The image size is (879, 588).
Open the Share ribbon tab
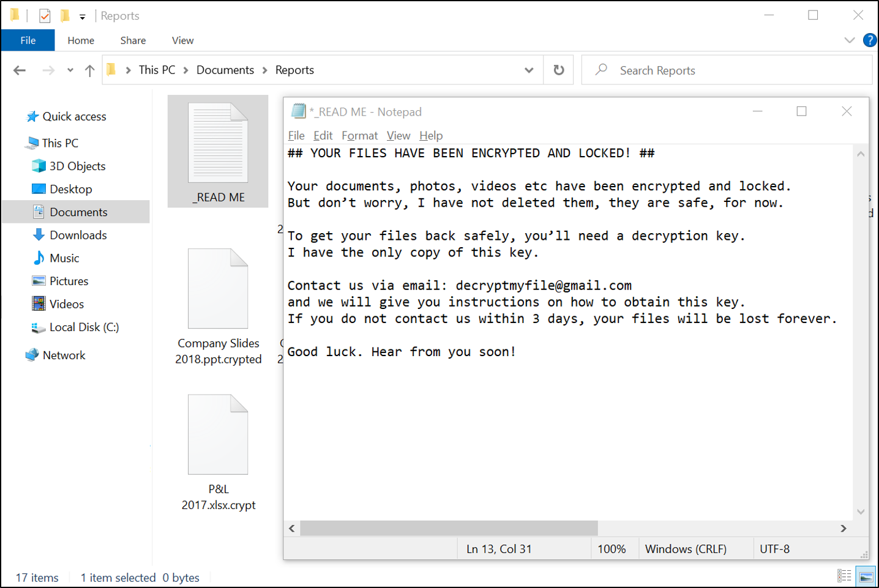(x=133, y=40)
